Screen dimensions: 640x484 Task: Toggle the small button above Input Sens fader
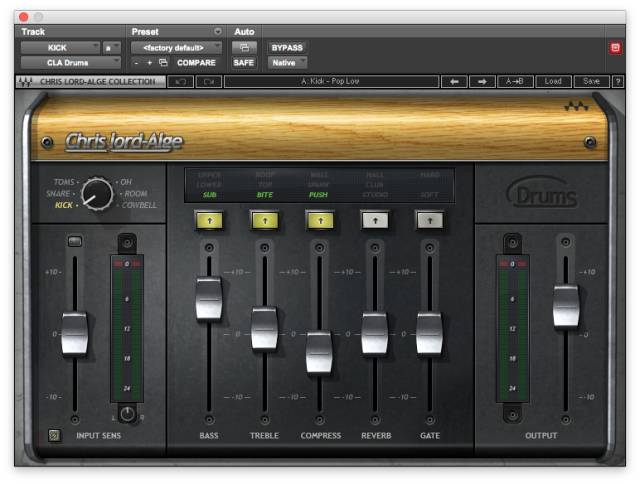pos(75,241)
